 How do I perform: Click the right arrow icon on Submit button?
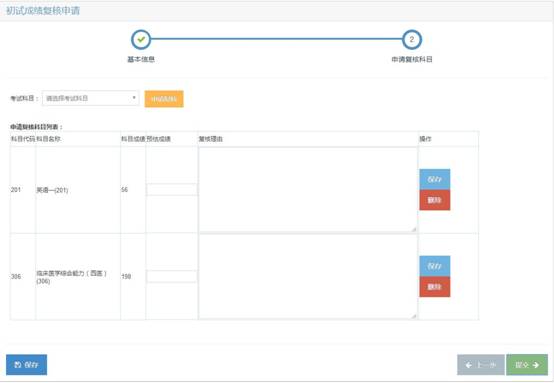(x=536, y=365)
